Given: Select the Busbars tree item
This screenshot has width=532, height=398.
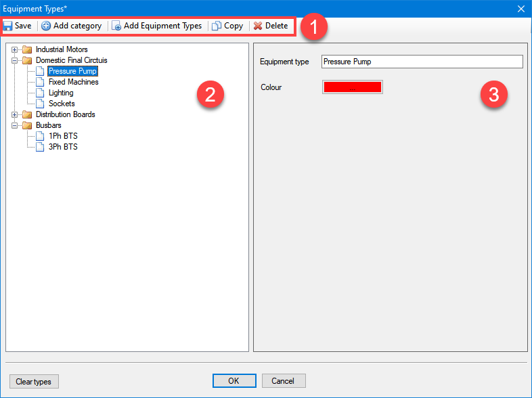Looking at the screenshot, I should pyautogui.click(x=49, y=125).
